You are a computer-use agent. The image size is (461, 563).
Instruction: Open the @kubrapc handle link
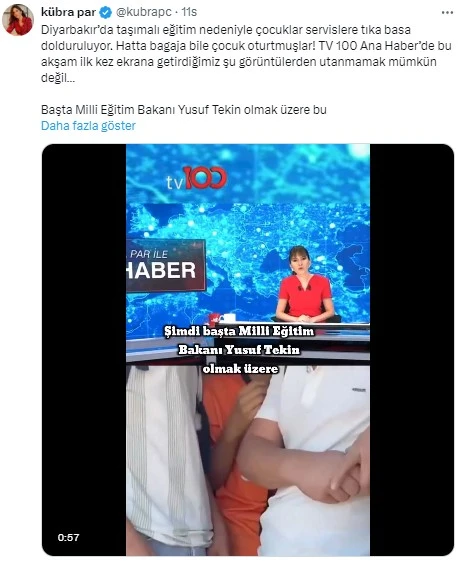(x=143, y=12)
